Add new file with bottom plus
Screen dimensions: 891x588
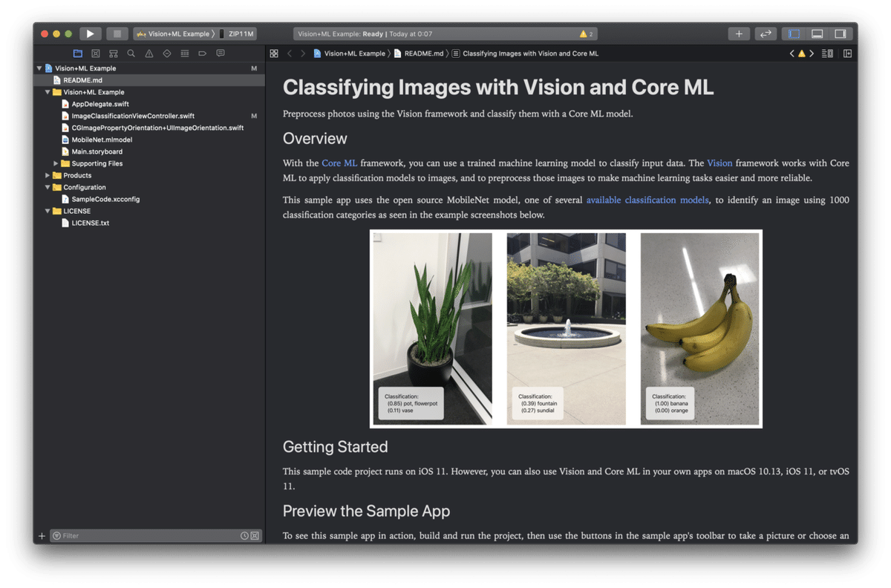42,536
